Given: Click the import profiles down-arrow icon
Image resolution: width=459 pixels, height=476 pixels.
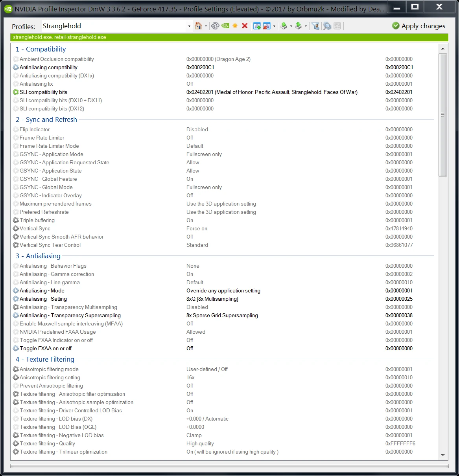Looking at the screenshot, I should pos(299,26).
